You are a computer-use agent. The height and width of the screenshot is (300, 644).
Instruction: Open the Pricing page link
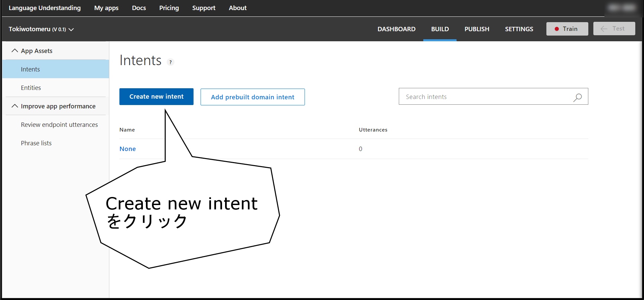[169, 8]
